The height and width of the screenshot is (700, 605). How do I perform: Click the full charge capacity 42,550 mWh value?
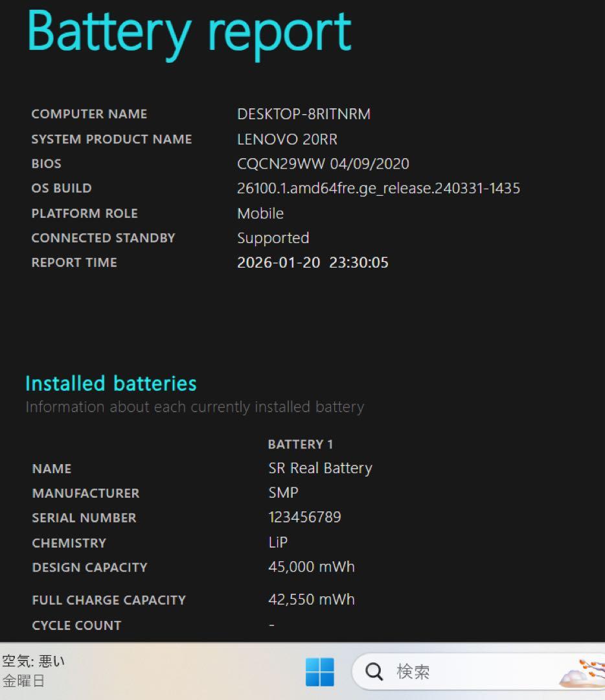coord(312,600)
